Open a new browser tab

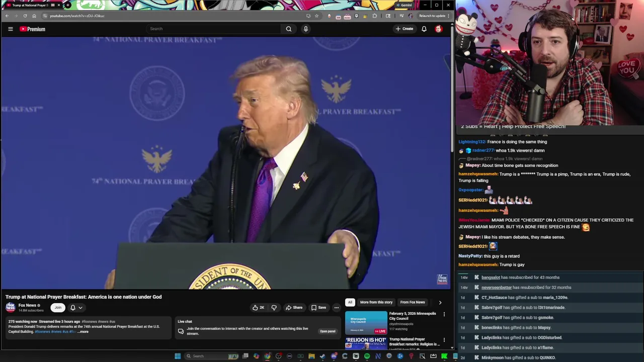(x=68, y=5)
